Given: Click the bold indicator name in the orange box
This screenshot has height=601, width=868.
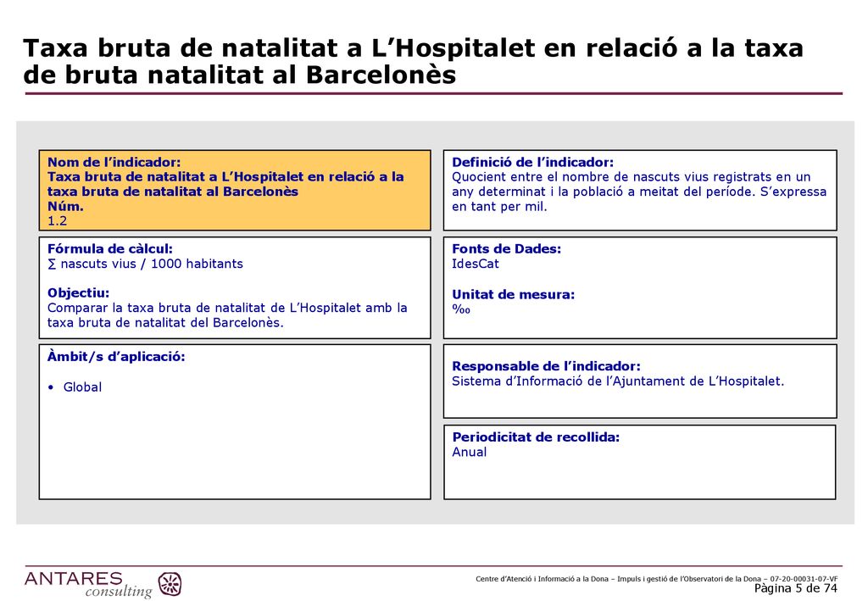Looking at the screenshot, I should point(225,184).
